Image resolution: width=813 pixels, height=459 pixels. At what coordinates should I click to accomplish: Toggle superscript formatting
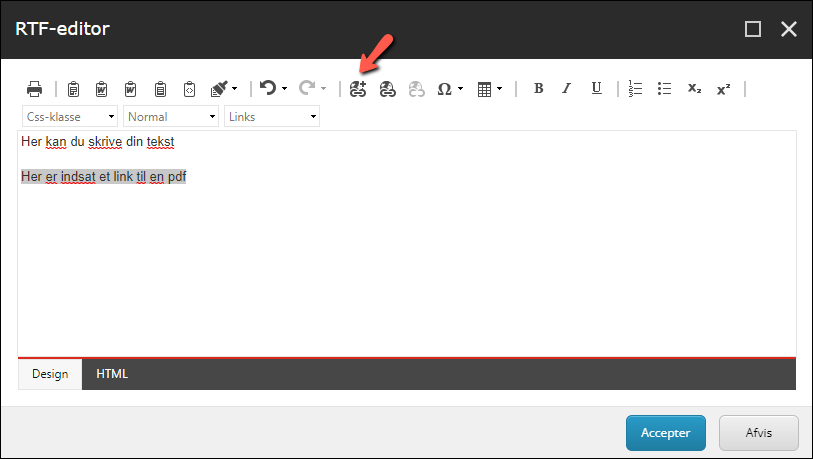(723, 89)
